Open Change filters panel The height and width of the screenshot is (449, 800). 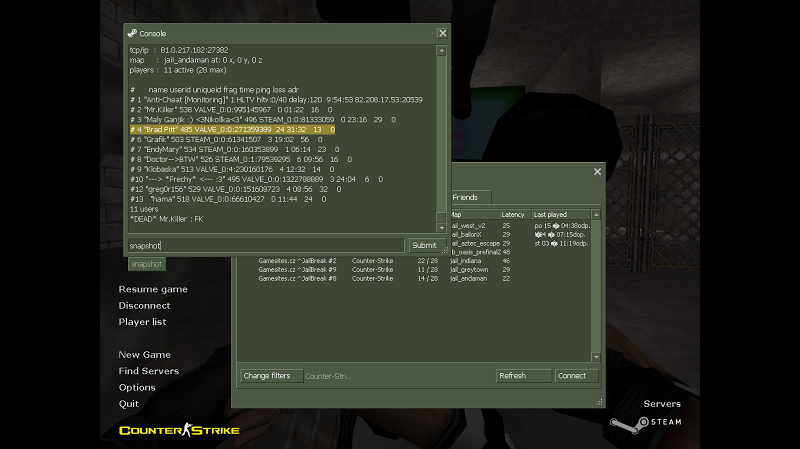click(271, 376)
